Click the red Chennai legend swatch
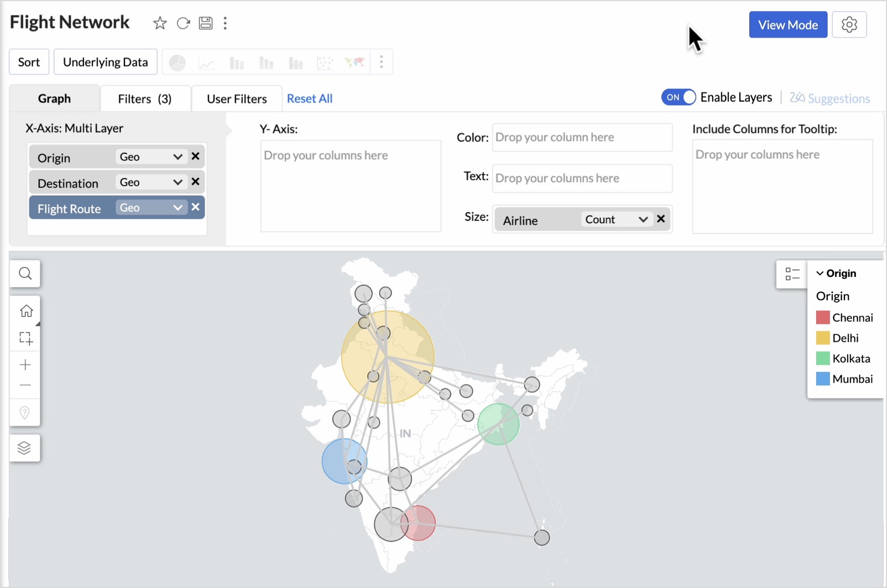 (823, 318)
